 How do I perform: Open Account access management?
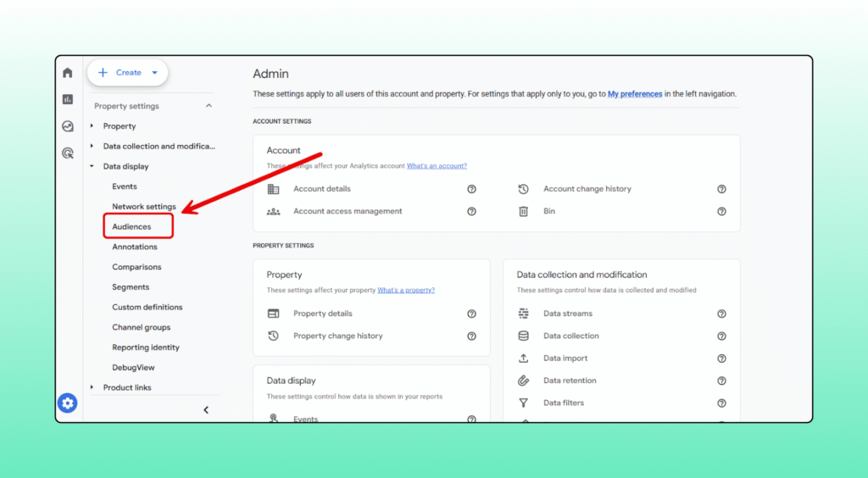pyautogui.click(x=348, y=211)
